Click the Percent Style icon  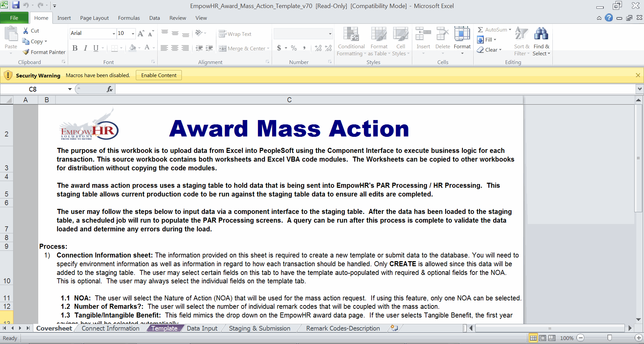coord(294,48)
